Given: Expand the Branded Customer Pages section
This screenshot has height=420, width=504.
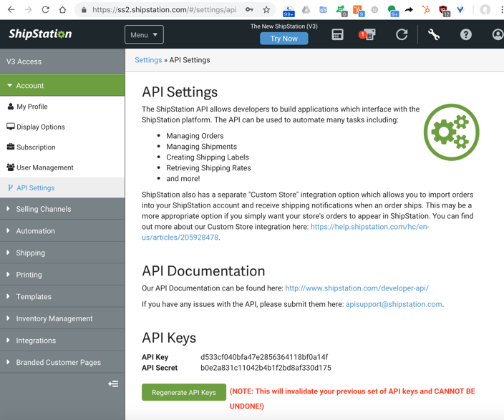Looking at the screenshot, I should point(62,362).
